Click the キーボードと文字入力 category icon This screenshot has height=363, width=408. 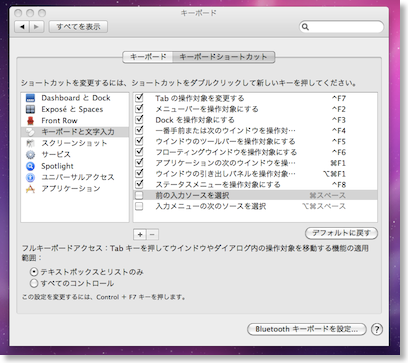(x=30, y=132)
